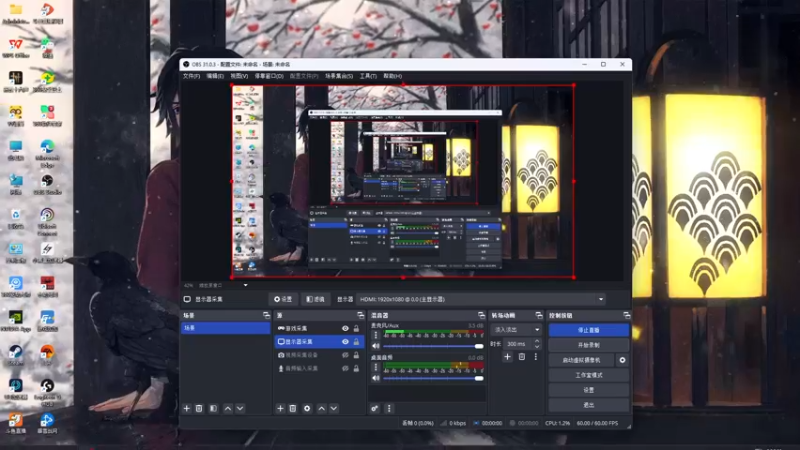Click the exit button in Controls
800x450 pixels.
pos(589,405)
